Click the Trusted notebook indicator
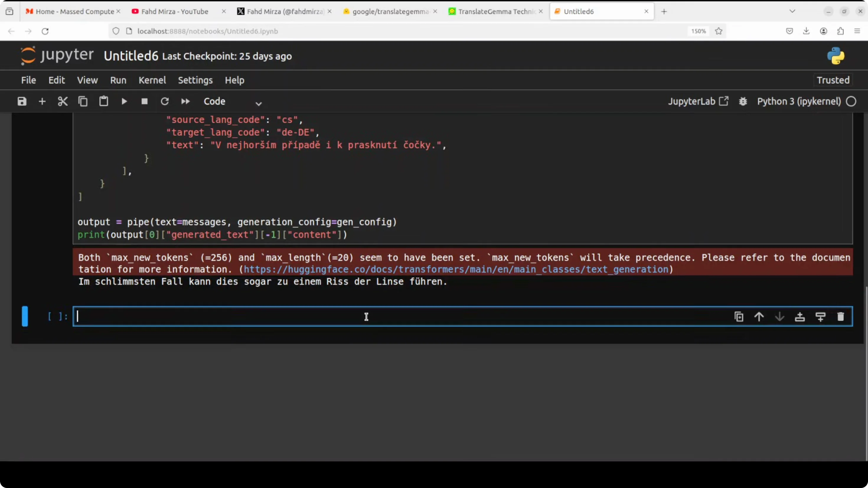The height and width of the screenshot is (488, 868). coord(833,80)
